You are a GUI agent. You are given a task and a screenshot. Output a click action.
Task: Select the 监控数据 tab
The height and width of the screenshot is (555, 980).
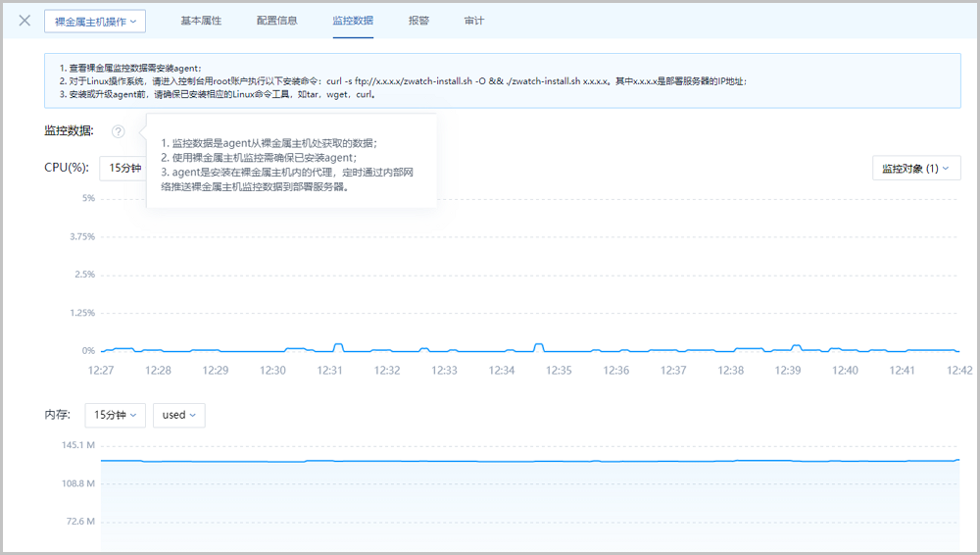click(x=353, y=21)
